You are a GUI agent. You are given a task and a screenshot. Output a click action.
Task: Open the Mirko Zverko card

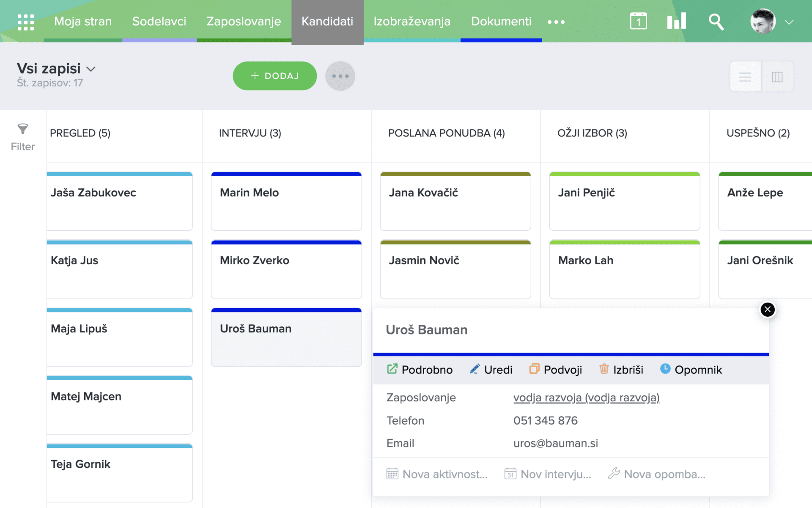(286, 269)
